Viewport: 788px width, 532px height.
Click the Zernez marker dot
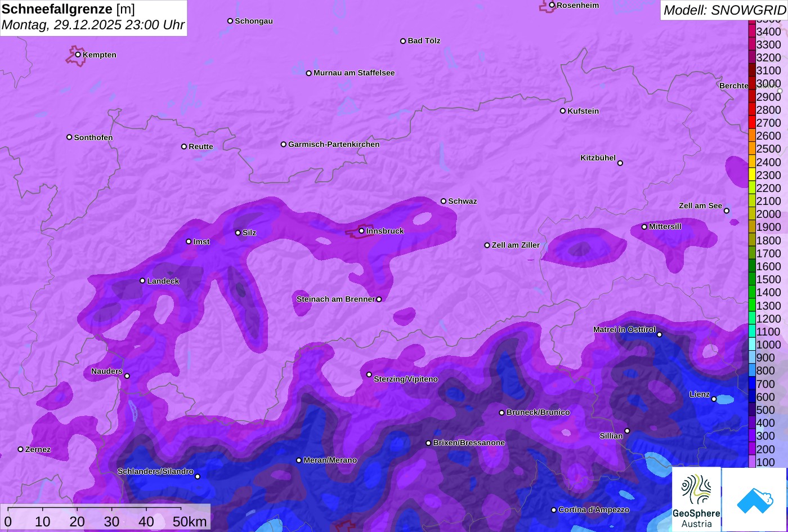21,449
